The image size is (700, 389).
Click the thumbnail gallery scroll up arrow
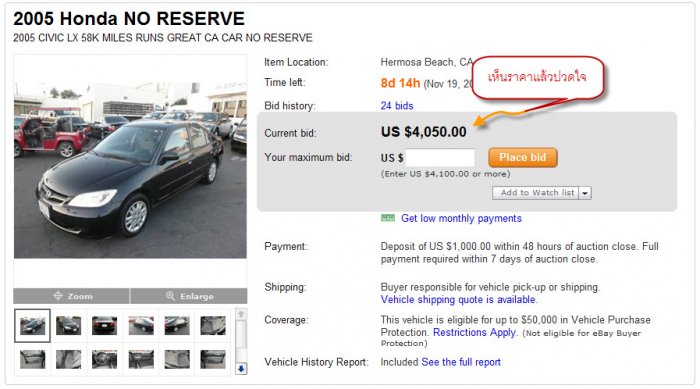coord(241,314)
